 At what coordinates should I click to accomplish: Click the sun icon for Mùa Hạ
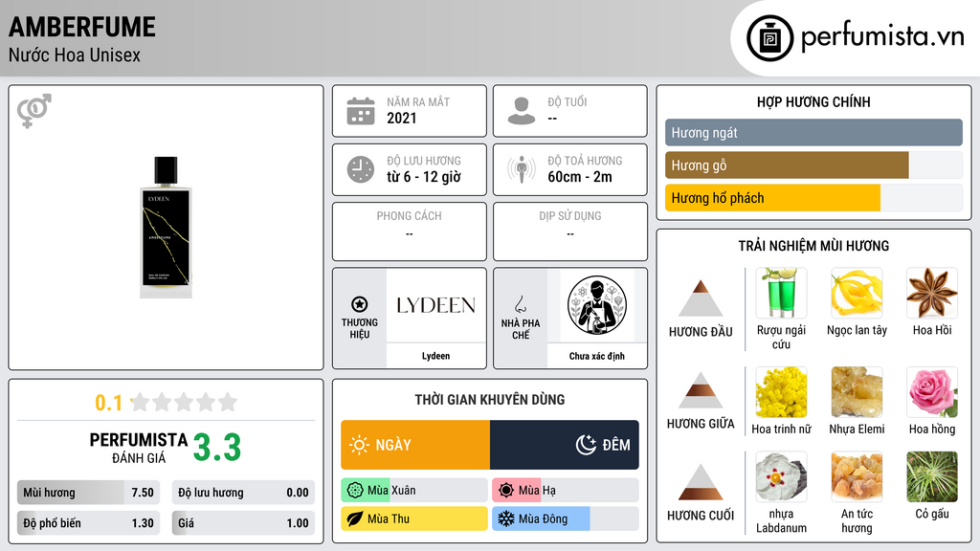506,491
